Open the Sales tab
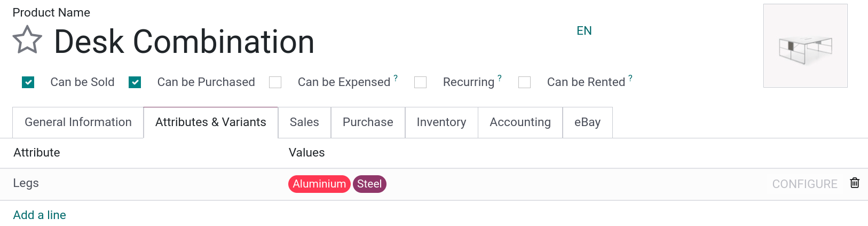This screenshot has width=868, height=226. pos(304,122)
